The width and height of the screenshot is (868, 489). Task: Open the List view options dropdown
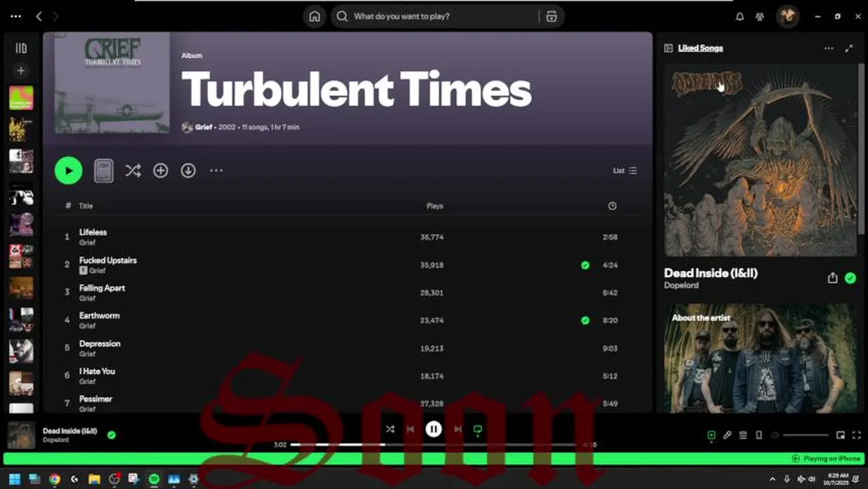coord(625,170)
